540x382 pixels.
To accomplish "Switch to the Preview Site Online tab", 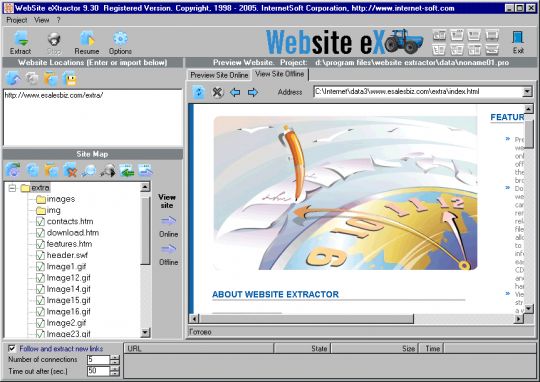I will [x=219, y=75].
